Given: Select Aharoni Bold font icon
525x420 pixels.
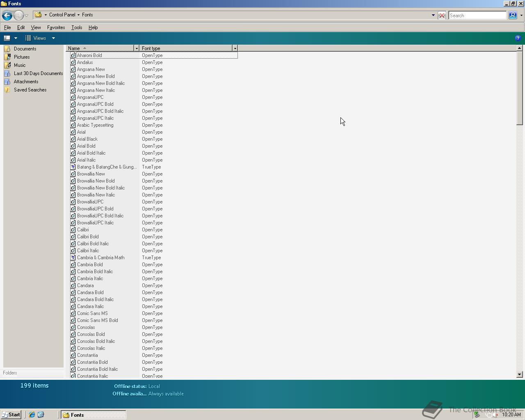Looking at the screenshot, I should 73,55.
